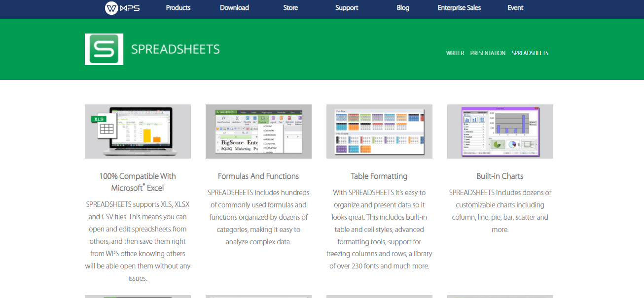
Task: Open the Products menu
Action: point(178,8)
